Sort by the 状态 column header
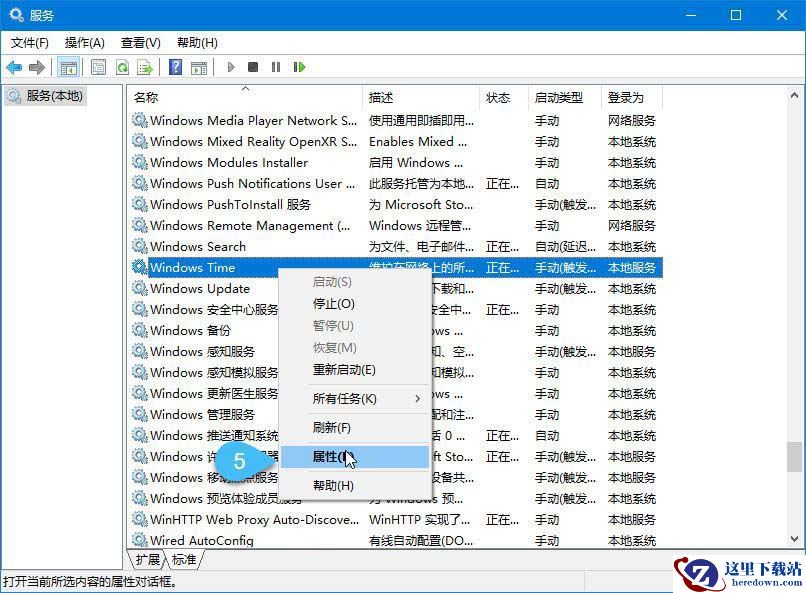 point(504,98)
